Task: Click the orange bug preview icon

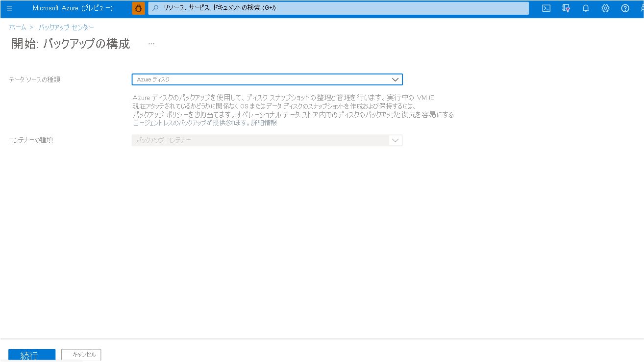Action: pyautogui.click(x=139, y=8)
